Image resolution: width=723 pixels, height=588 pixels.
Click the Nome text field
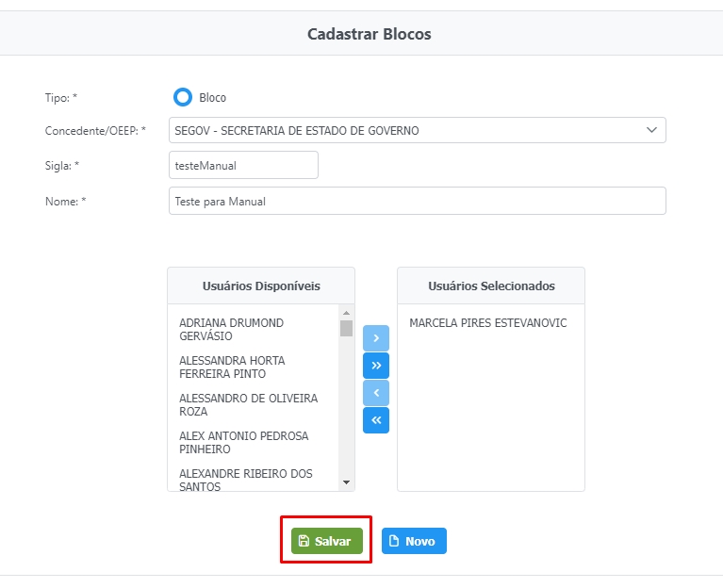(x=417, y=201)
